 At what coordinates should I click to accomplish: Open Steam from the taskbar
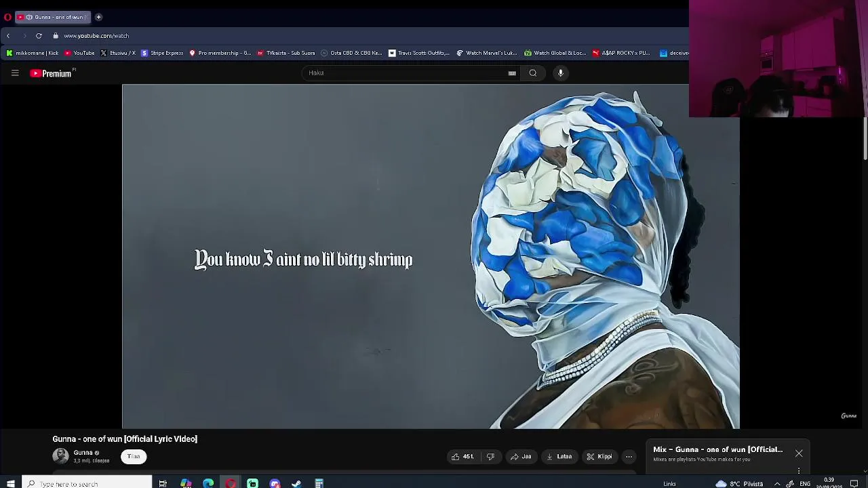click(x=296, y=483)
